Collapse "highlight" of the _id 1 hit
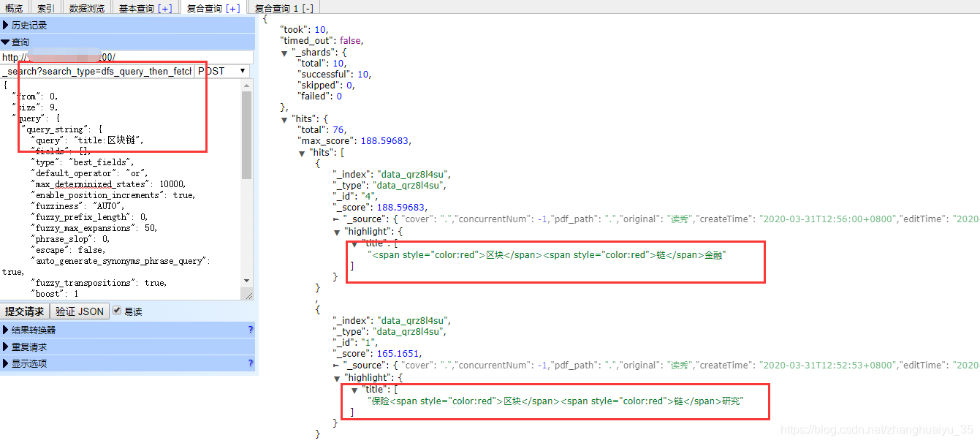 [x=337, y=378]
